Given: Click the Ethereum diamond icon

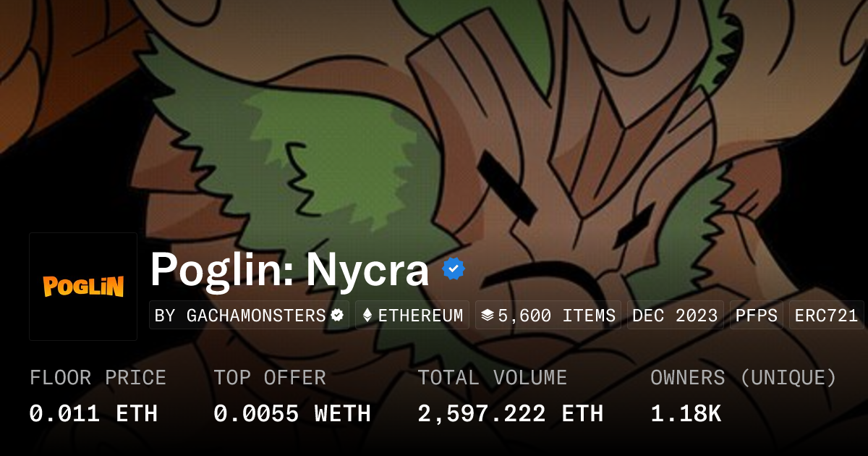Looking at the screenshot, I should 367,316.
